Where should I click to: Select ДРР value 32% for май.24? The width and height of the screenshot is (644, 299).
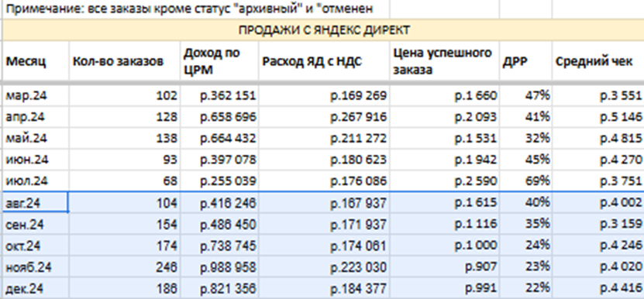525,139
